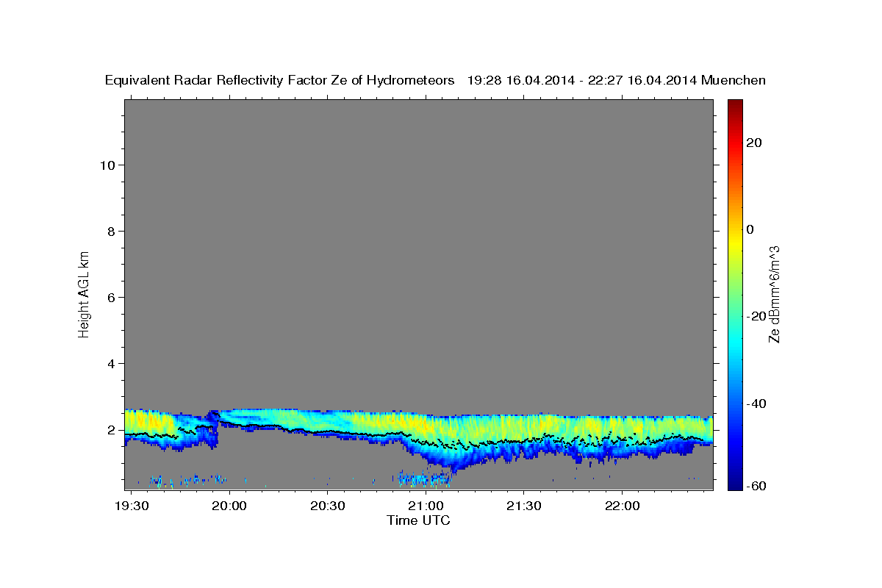
Task: Click the 20:00 time tick label
Action: [x=229, y=507]
